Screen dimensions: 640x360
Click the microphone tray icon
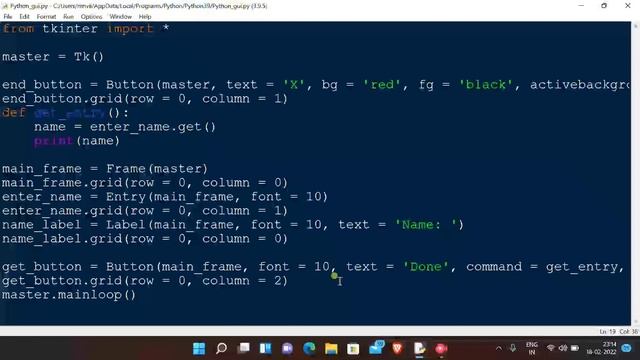point(513,348)
